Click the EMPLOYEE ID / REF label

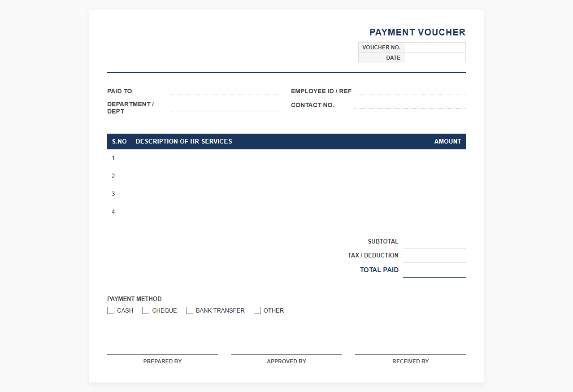321,91
